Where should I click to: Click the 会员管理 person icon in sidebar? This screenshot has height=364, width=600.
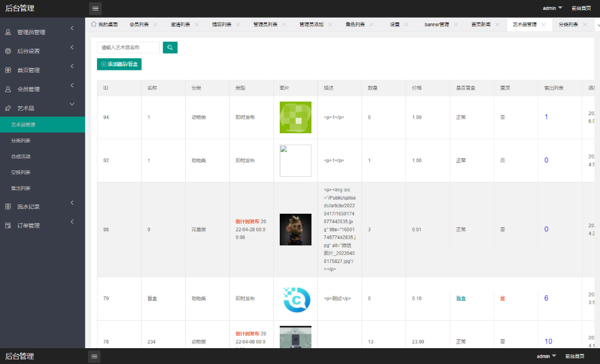pos(8,89)
